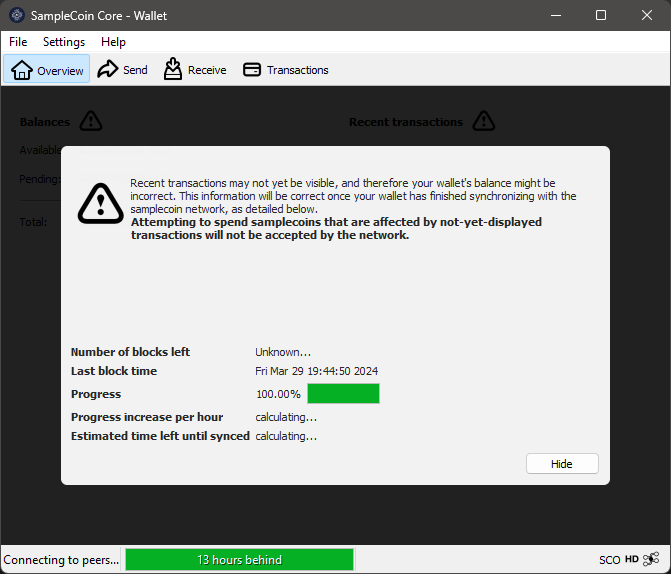
Task: Maximize the wallet window
Action: tap(601, 15)
